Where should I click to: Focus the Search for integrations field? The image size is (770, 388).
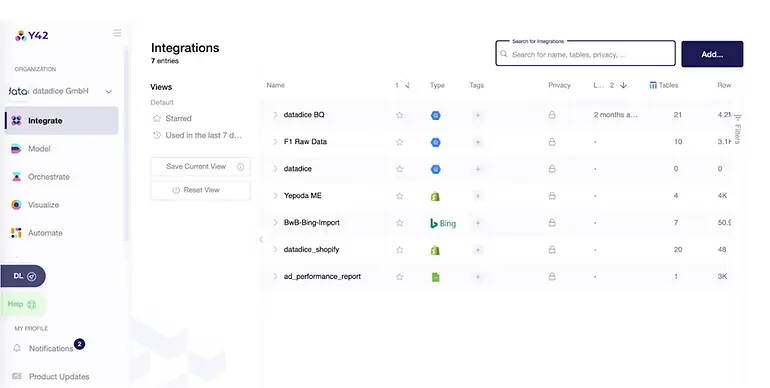tap(585, 53)
